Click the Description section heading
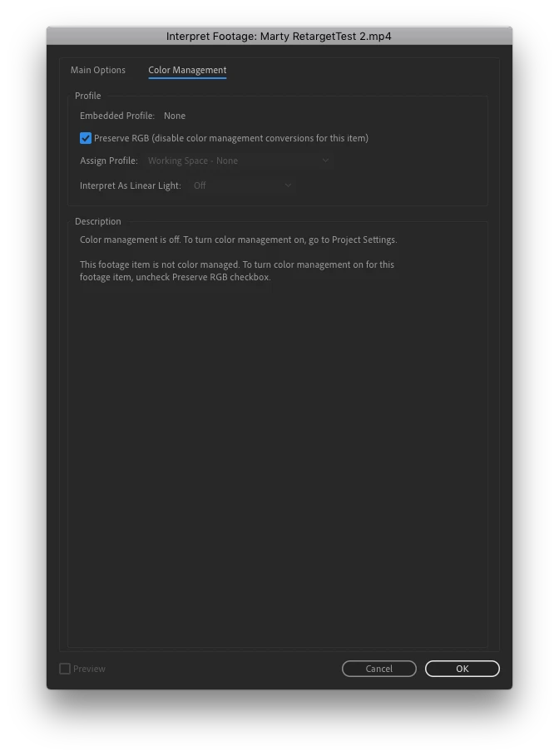Screen dimensions: 559x756 98,221
